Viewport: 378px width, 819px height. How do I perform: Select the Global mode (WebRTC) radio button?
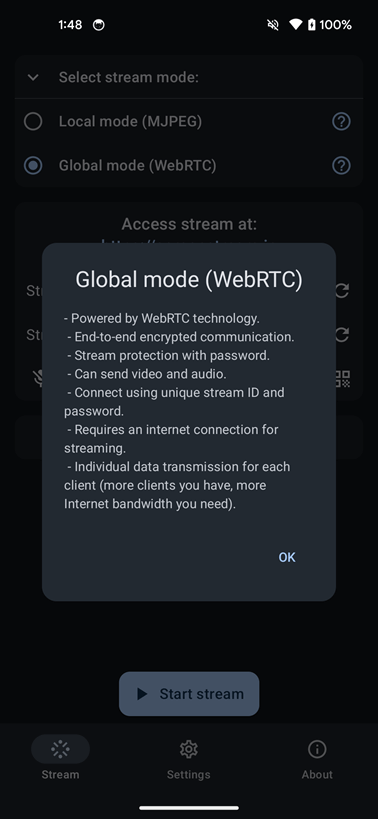(33, 166)
